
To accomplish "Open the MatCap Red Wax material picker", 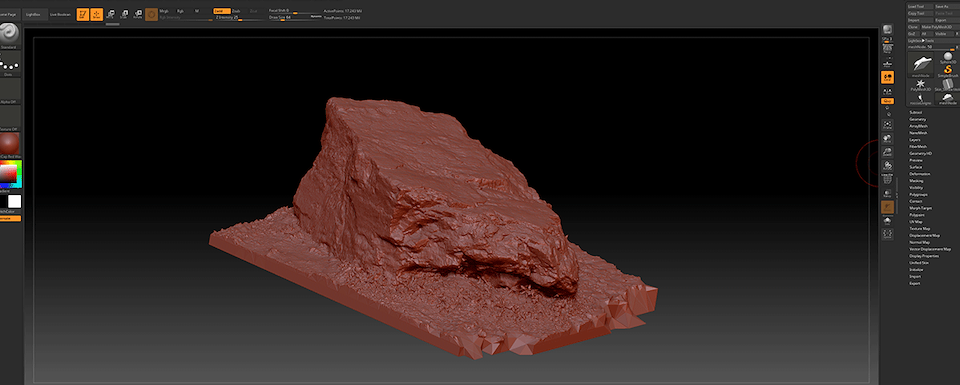I will [9, 144].
